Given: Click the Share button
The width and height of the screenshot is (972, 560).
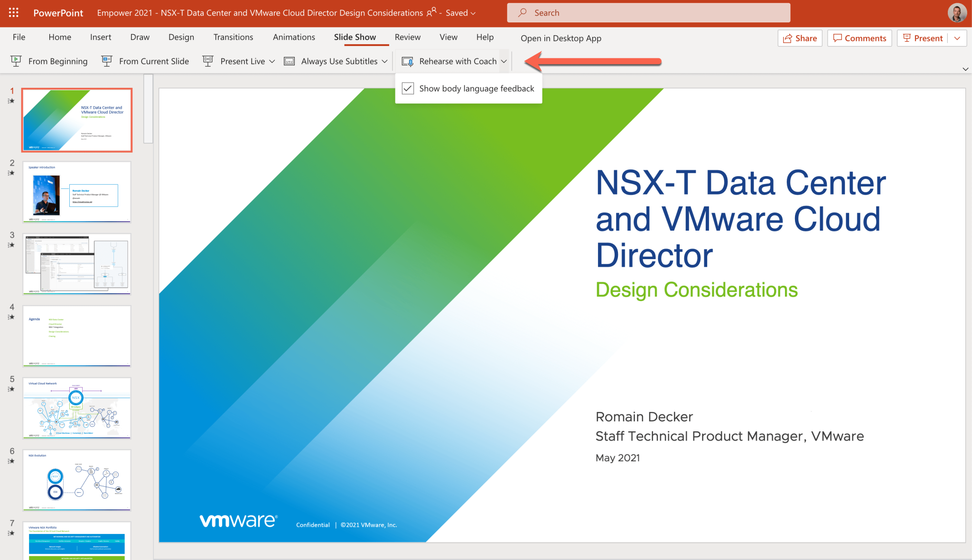Looking at the screenshot, I should [x=800, y=38].
